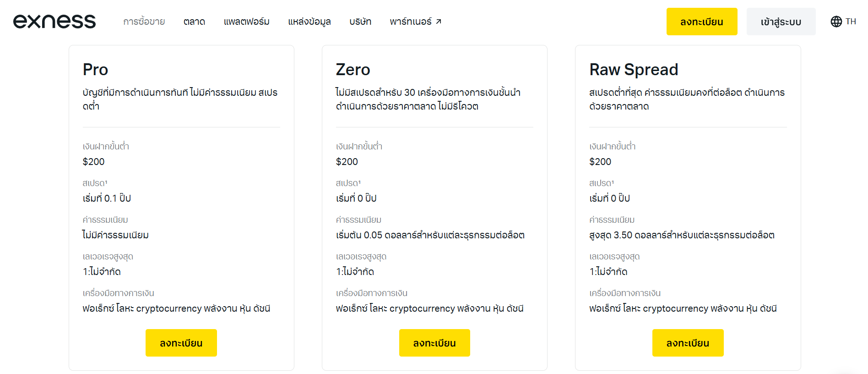
Task: Click the arrow icon beside พาร์ทเนอร์
Action: point(439,22)
